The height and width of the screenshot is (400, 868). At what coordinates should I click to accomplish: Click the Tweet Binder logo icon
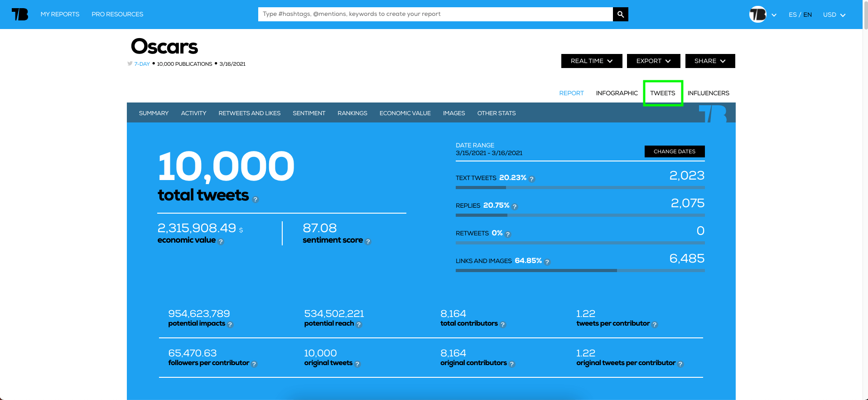pyautogui.click(x=20, y=15)
